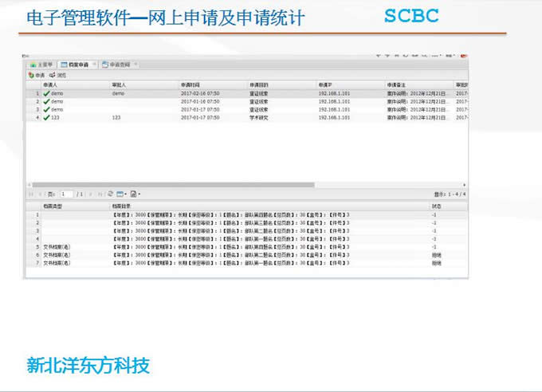Close the 档案申请 tab
This screenshot has height=392, width=542.
coord(94,65)
